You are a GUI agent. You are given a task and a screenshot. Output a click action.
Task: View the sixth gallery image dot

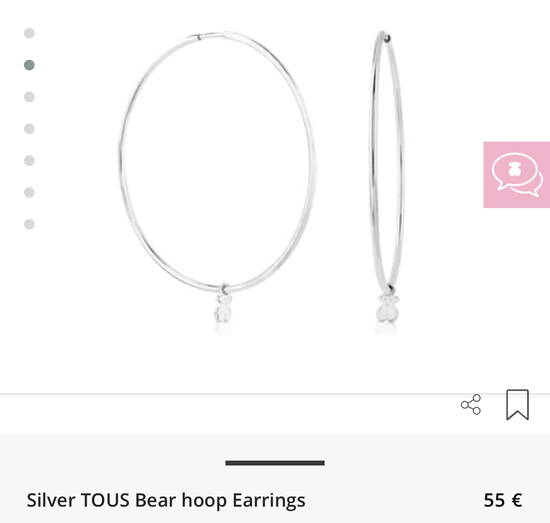click(x=29, y=192)
